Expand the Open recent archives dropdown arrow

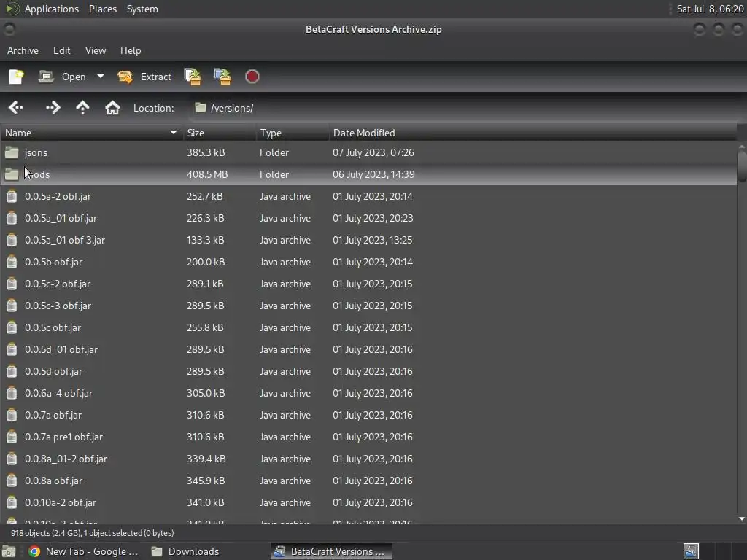click(x=100, y=76)
